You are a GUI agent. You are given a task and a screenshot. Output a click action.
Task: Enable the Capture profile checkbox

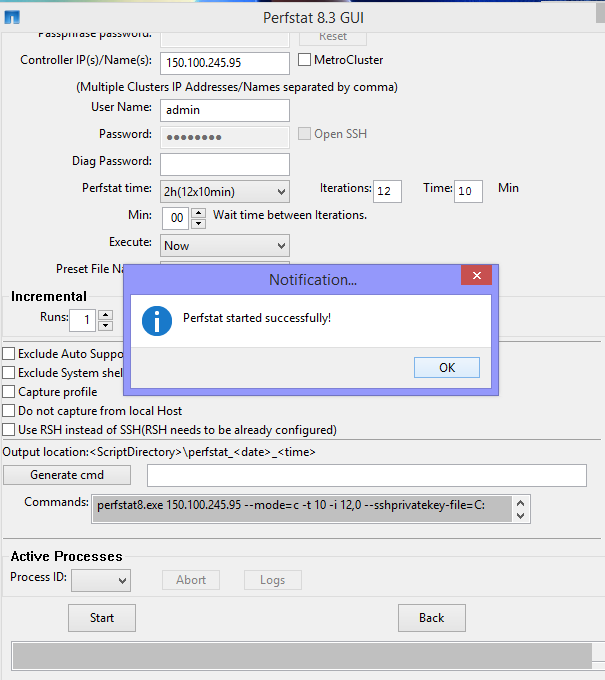coord(9,392)
